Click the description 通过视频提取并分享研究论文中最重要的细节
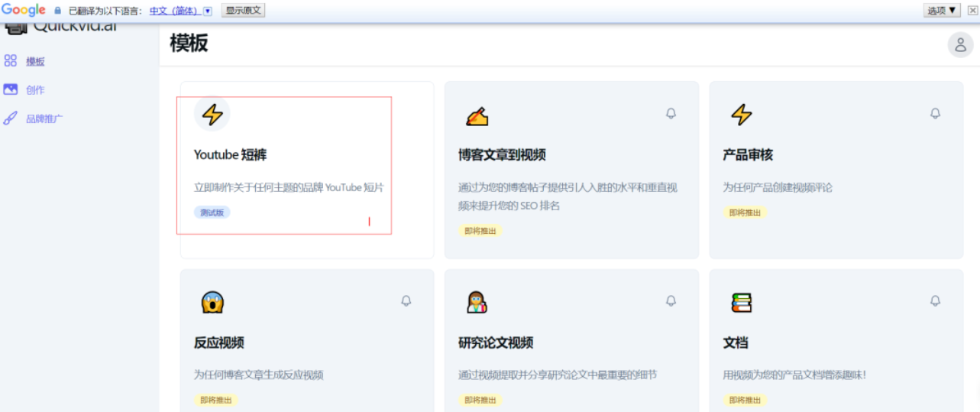Viewport: 980px width, 412px height. click(x=558, y=375)
